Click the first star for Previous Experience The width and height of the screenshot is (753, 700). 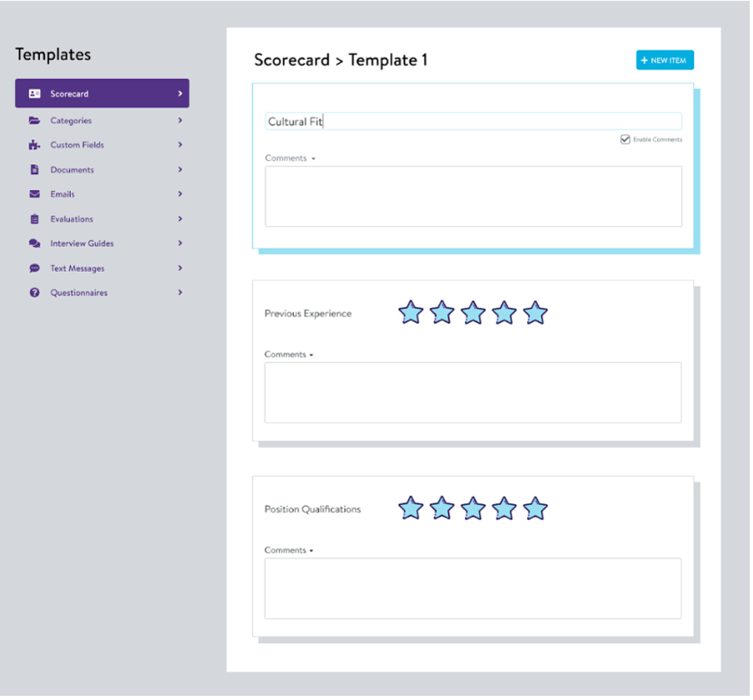pyautogui.click(x=411, y=313)
